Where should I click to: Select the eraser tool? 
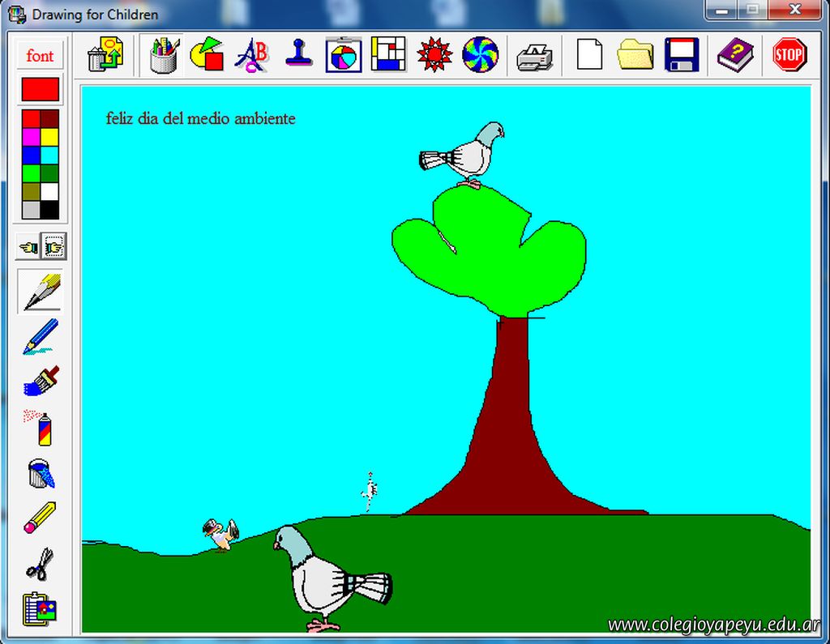tap(41, 518)
